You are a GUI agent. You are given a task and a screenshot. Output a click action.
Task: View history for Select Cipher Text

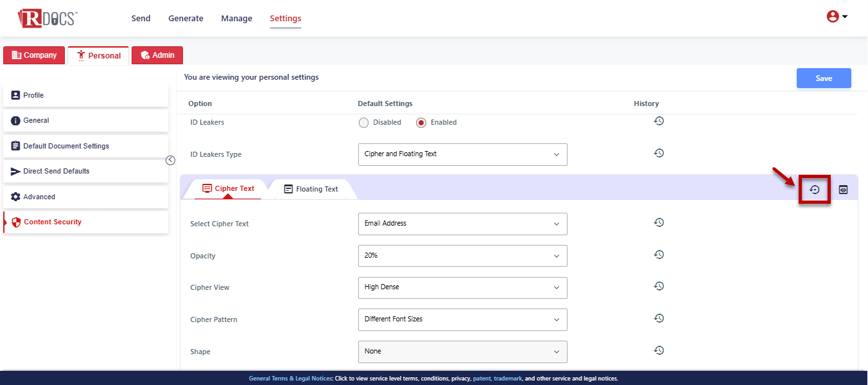click(659, 222)
